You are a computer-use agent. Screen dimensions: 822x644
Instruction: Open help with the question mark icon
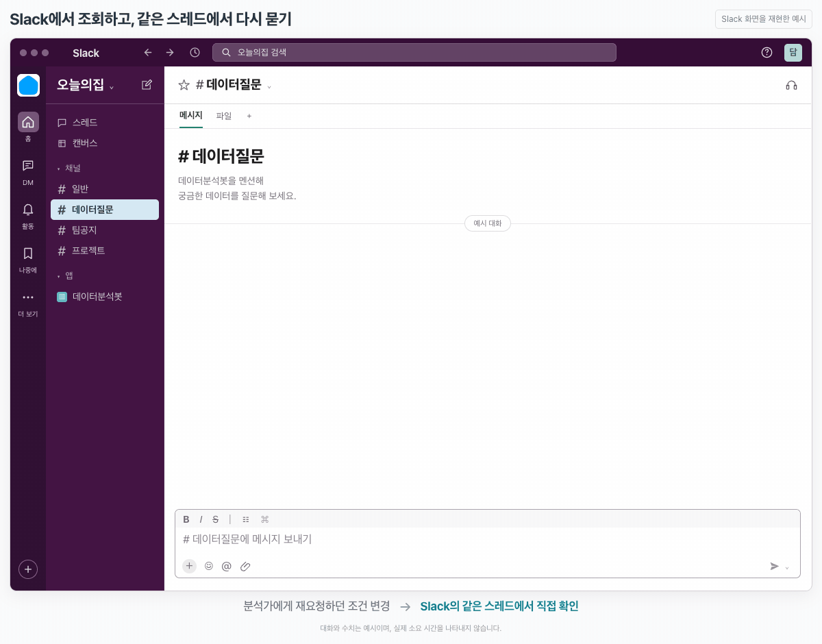(767, 52)
